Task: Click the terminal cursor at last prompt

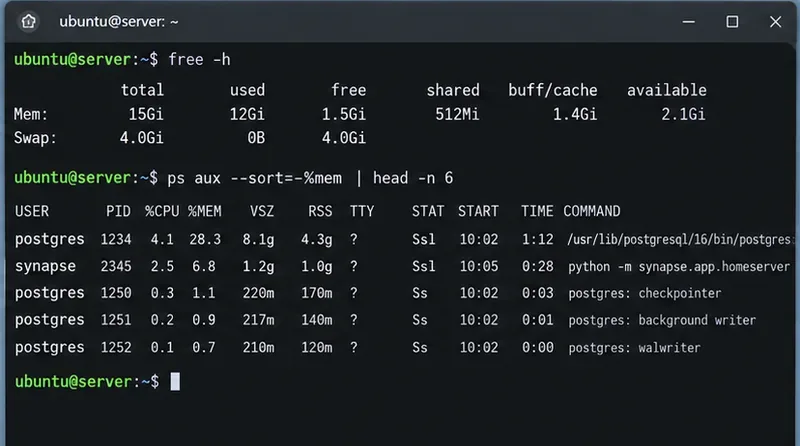Action: [x=175, y=382]
